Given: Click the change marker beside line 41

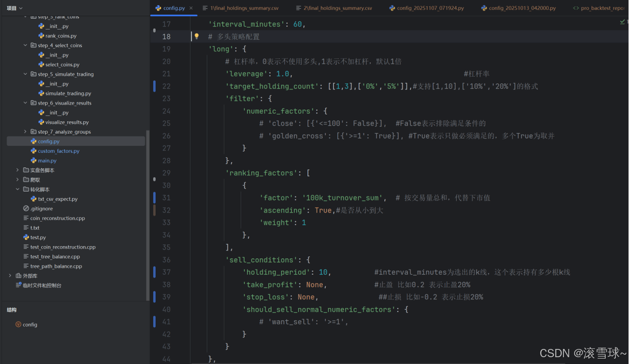Looking at the screenshot, I should click(155, 322).
